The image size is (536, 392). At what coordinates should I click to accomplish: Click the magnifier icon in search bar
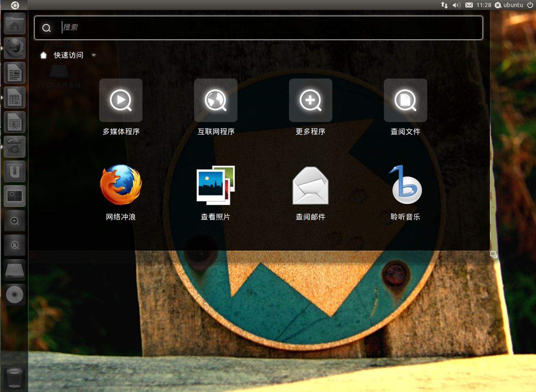[47, 28]
